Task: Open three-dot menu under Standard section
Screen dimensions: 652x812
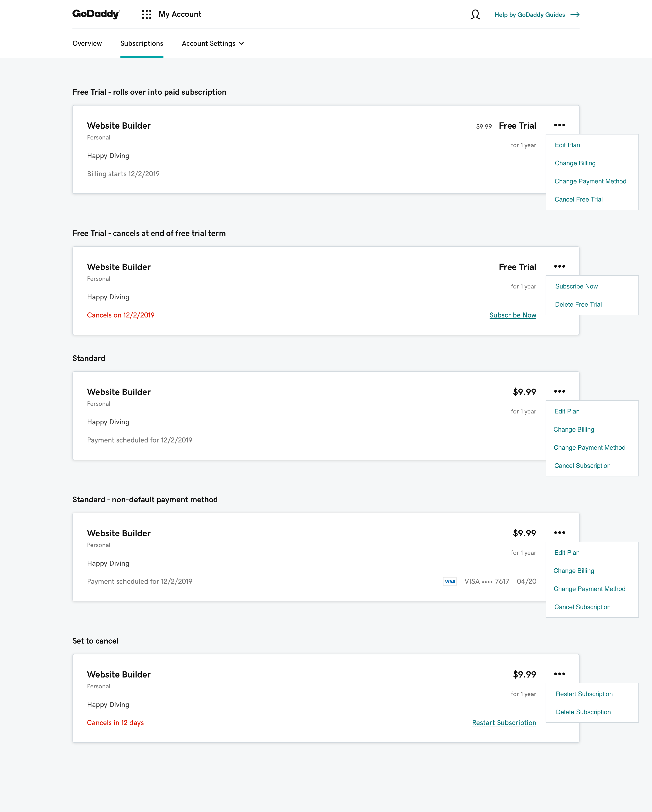Action: pos(559,391)
